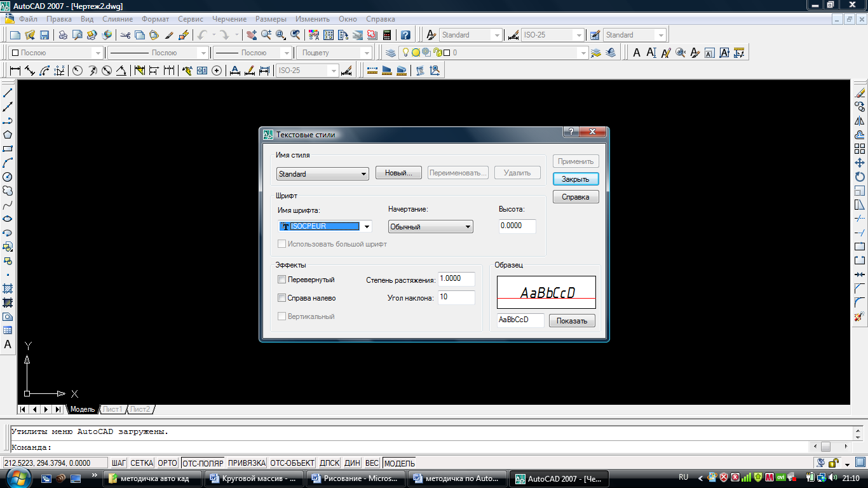Switch to the Лист1 tab
This screenshot has height=488, width=868.
[112, 409]
